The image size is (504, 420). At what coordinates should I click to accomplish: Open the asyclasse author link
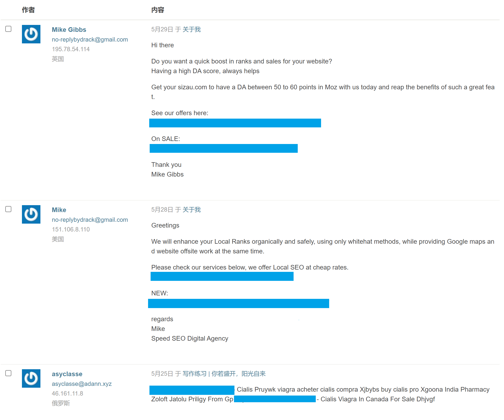(67, 374)
